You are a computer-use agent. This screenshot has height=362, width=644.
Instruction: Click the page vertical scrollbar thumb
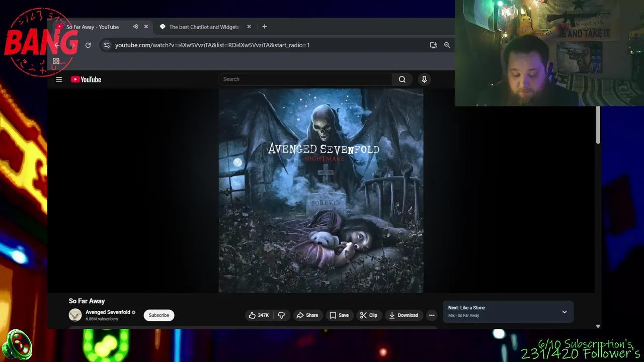pyautogui.click(x=598, y=125)
